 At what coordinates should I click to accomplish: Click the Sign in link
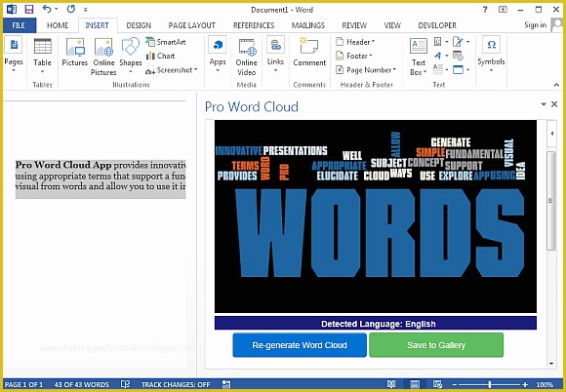(x=535, y=24)
